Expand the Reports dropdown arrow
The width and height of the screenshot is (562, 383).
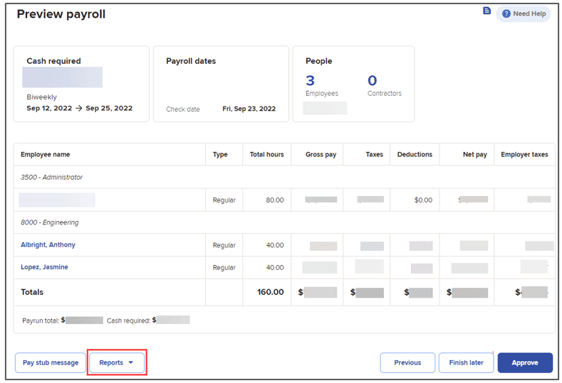[x=131, y=362]
